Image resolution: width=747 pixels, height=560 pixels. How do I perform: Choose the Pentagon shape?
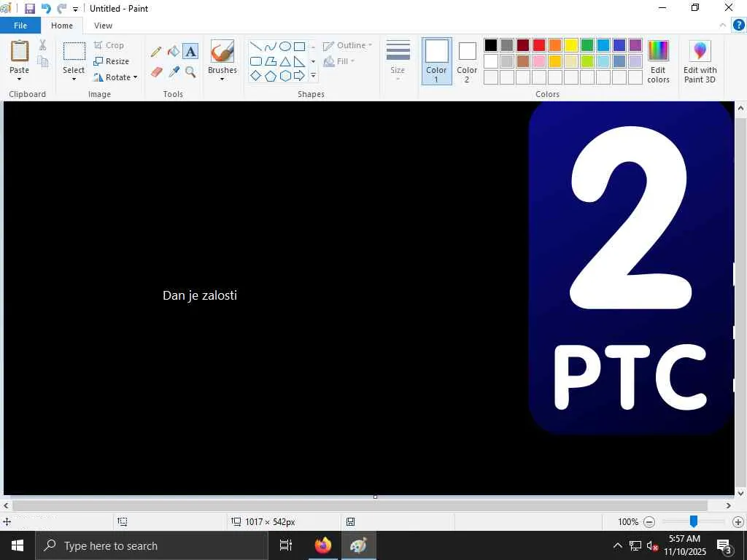271,76
